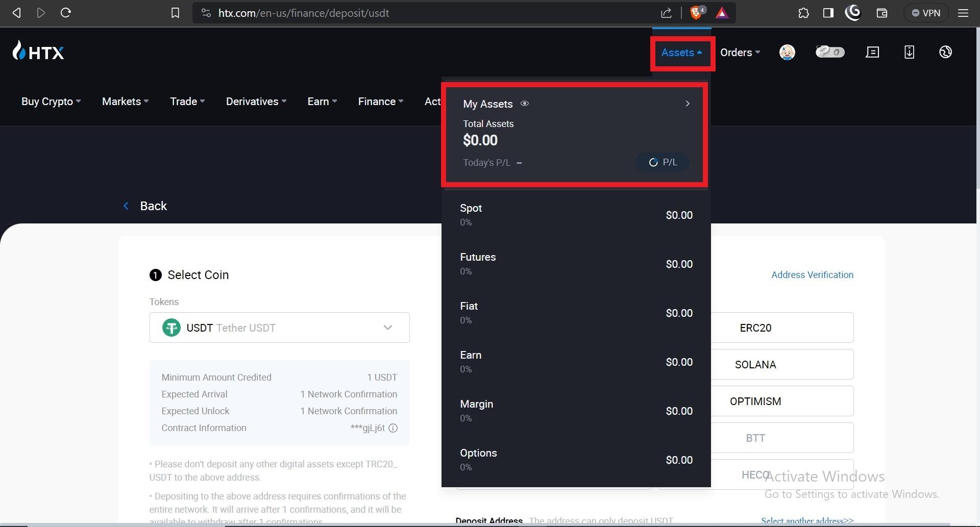Click the Total Assets $0.00 value
The height and width of the screenshot is (527, 980).
coord(480,140)
